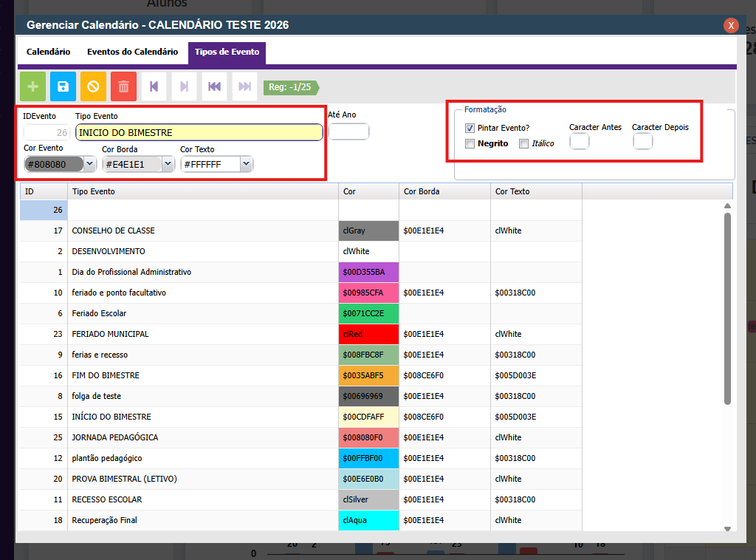Click the Caracter Antes input field

(580, 140)
